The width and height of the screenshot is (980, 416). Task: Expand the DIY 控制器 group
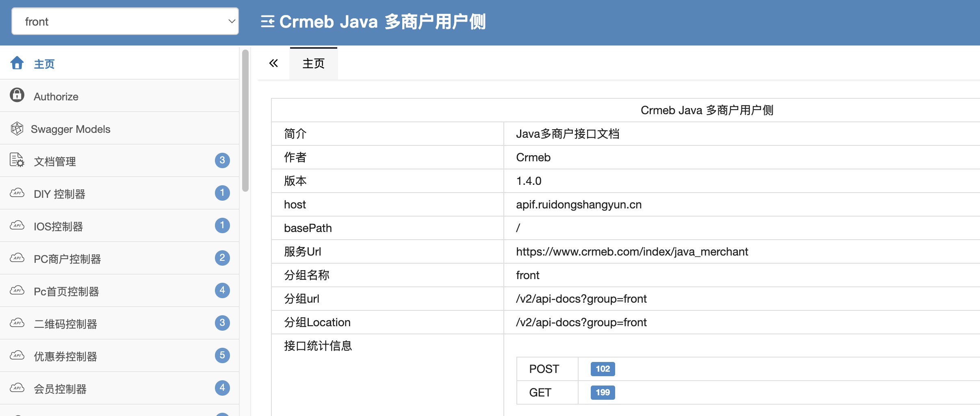point(119,193)
